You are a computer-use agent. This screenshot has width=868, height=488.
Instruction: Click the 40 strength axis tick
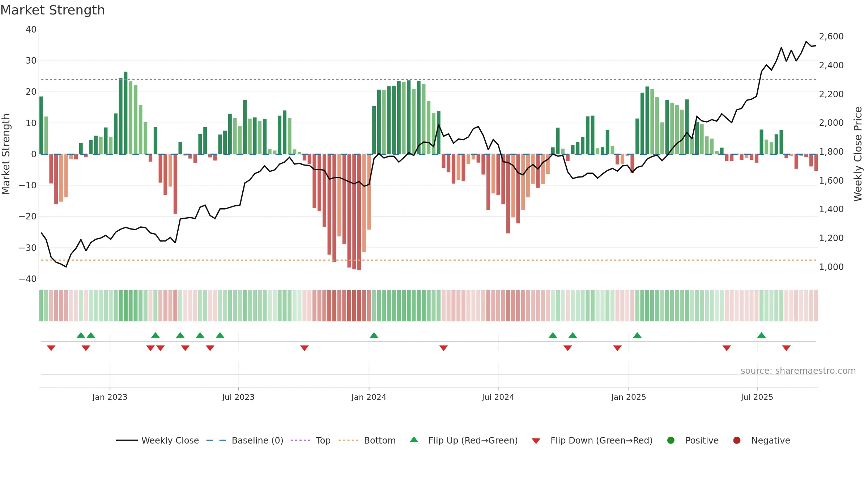(x=31, y=30)
